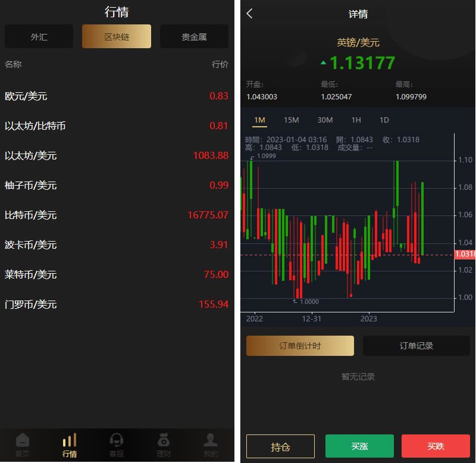Select the 1M chart interval
This screenshot has width=476, height=463.
(259, 120)
